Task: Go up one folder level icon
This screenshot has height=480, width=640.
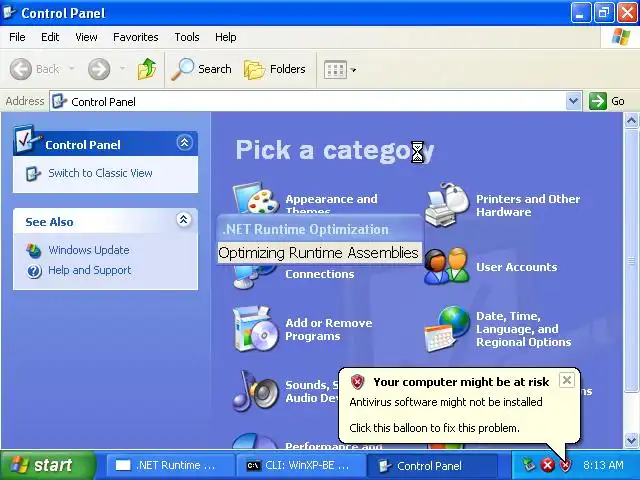Action: 147,69
